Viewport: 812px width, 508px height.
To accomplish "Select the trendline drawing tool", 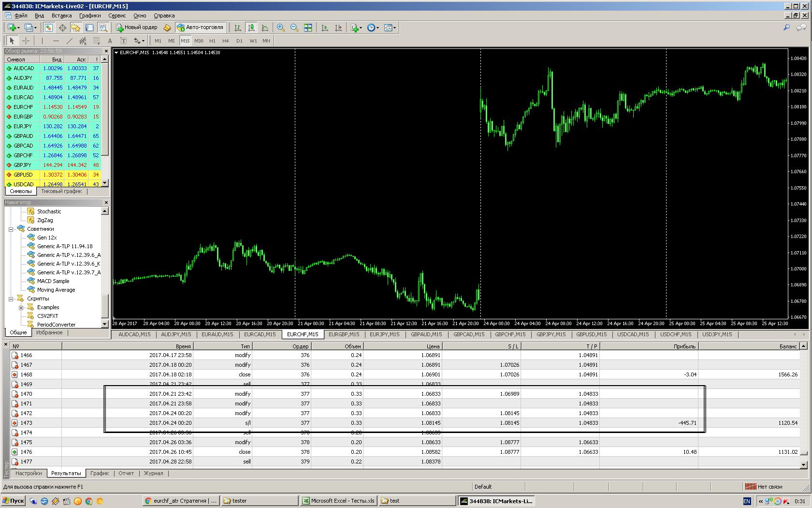I will [x=69, y=41].
